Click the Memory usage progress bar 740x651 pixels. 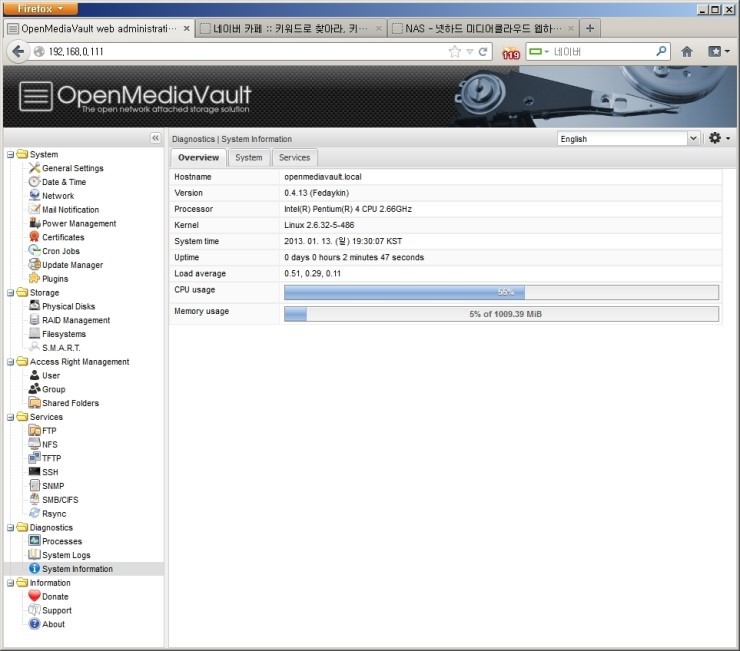pyautogui.click(x=501, y=314)
